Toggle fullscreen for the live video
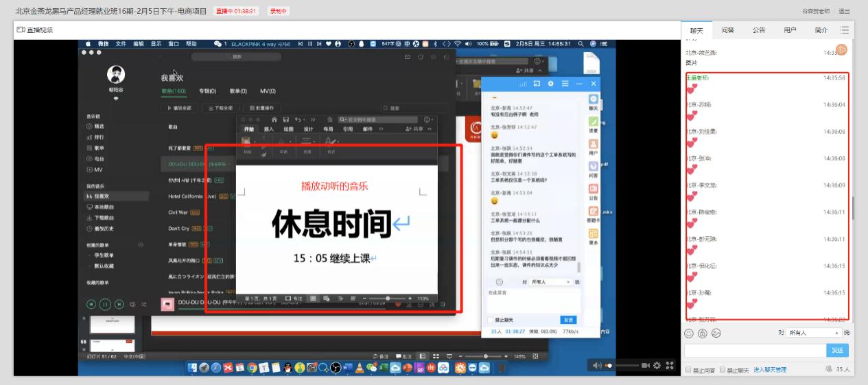This screenshot has width=868, height=385. (670, 366)
